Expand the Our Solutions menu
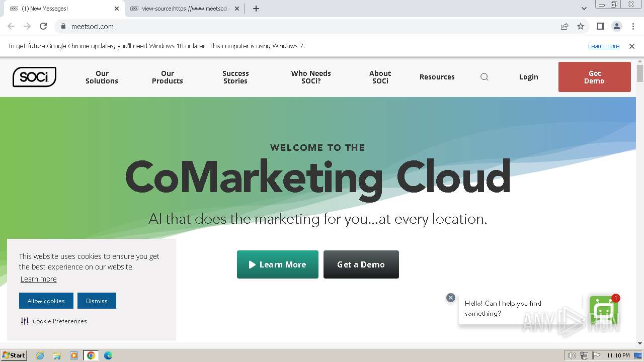 click(102, 77)
